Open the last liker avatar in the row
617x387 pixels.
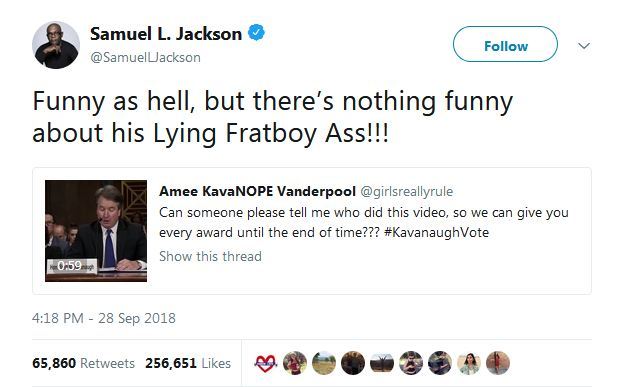[x=498, y=363]
